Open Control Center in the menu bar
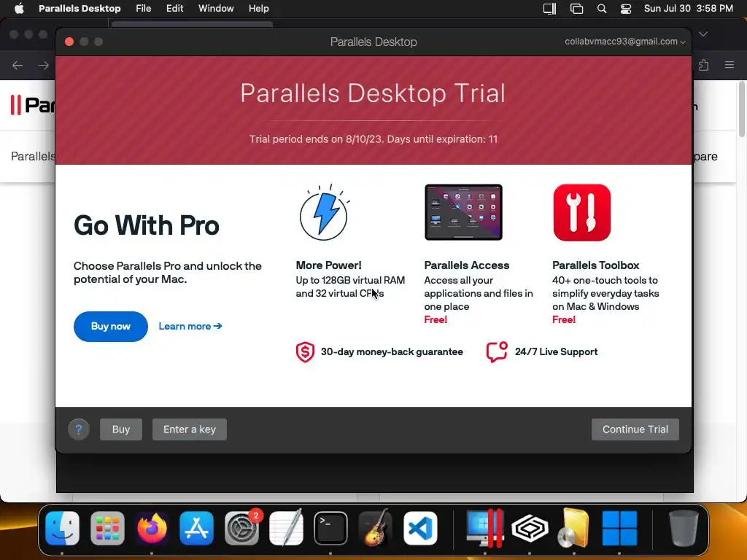This screenshot has height=560, width=747. [625, 9]
